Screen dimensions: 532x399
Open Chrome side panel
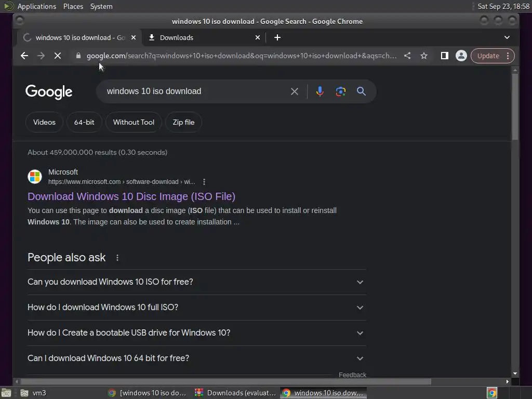(x=445, y=56)
